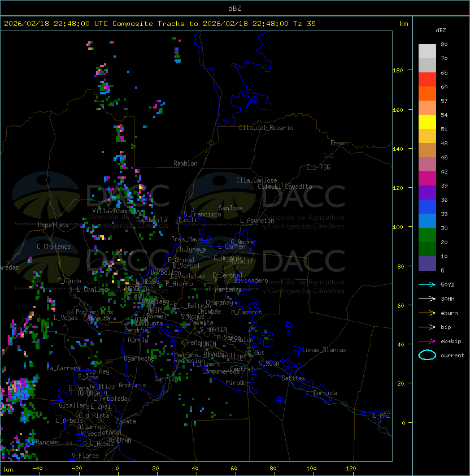
Task: Click the TUPUNGATO label on the map
Action: click(92, 393)
